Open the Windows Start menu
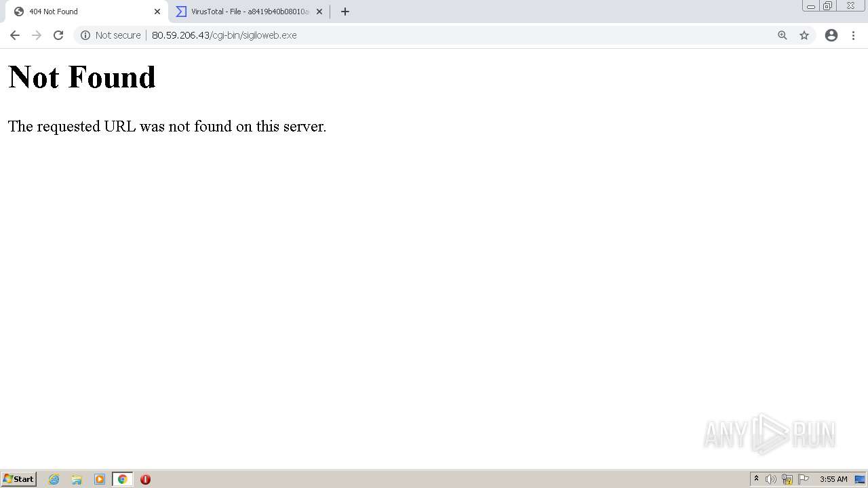The image size is (868, 488). (18, 479)
